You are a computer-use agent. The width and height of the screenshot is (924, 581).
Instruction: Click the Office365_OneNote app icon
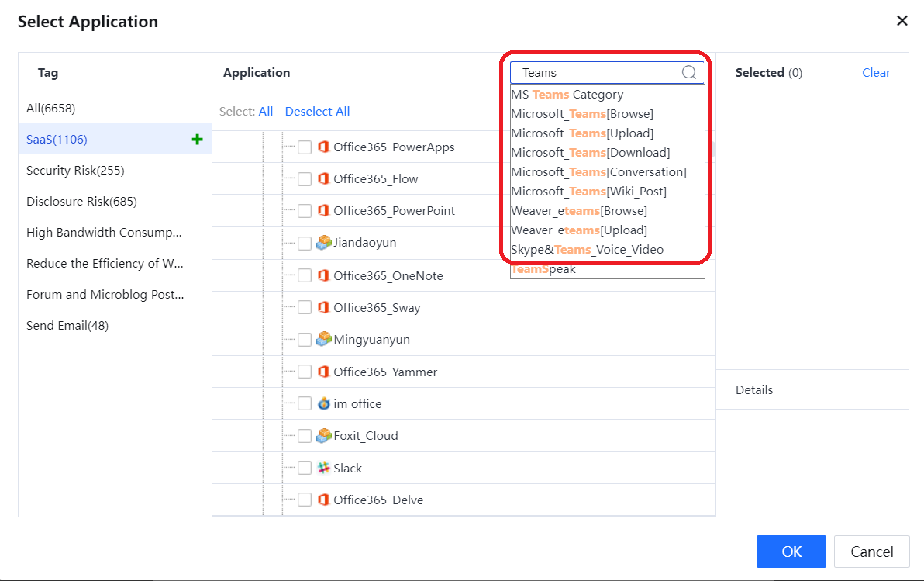(323, 275)
